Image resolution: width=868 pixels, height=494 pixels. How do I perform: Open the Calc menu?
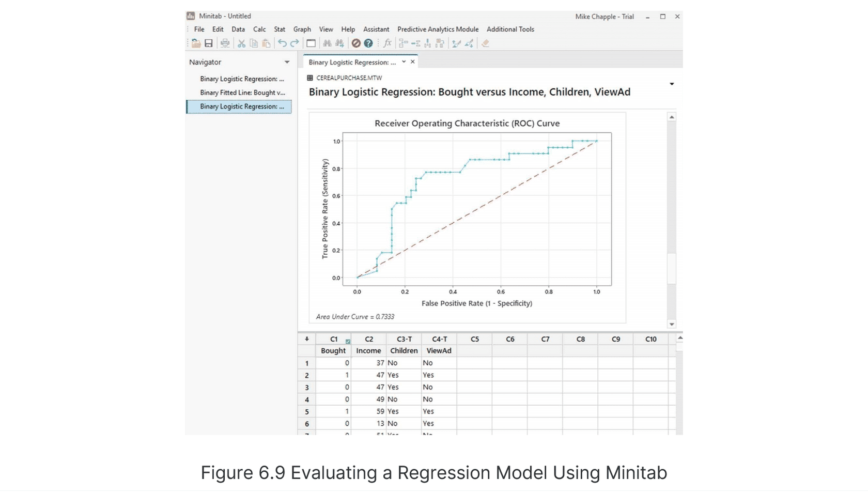tap(259, 29)
